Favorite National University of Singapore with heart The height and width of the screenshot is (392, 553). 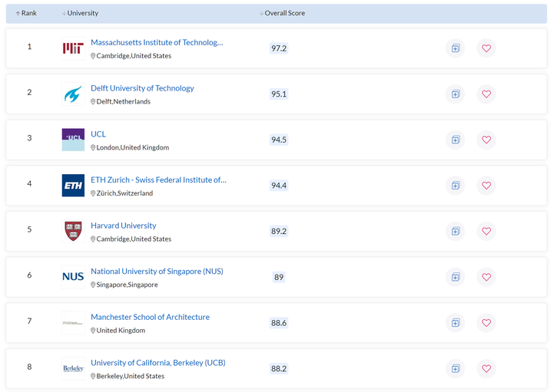click(x=486, y=277)
